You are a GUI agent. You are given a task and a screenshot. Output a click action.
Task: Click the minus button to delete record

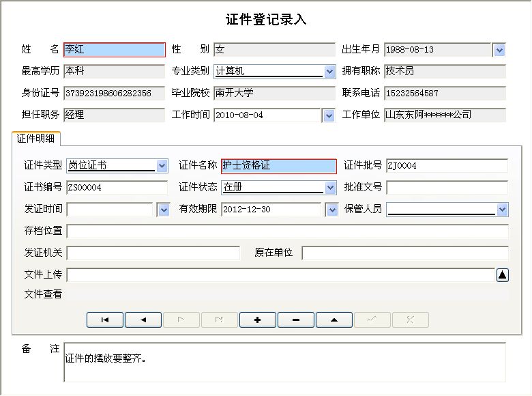(x=295, y=320)
